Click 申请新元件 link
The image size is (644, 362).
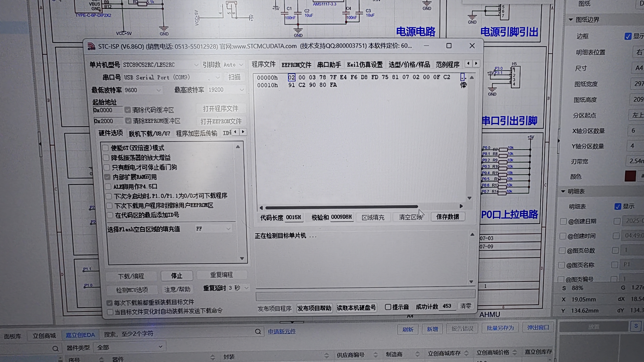pos(282,332)
